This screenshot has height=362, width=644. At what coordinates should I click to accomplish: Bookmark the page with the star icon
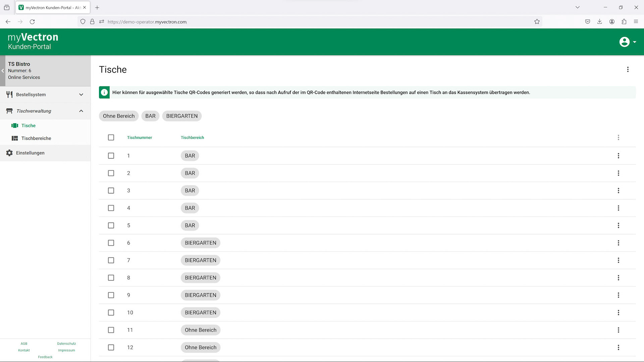[537, 22]
